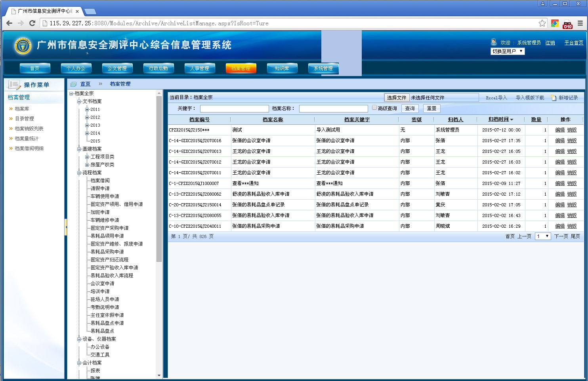Screen dimensions: 588x381
Task: Go to 下一页 in pagination
Action: [561, 236]
